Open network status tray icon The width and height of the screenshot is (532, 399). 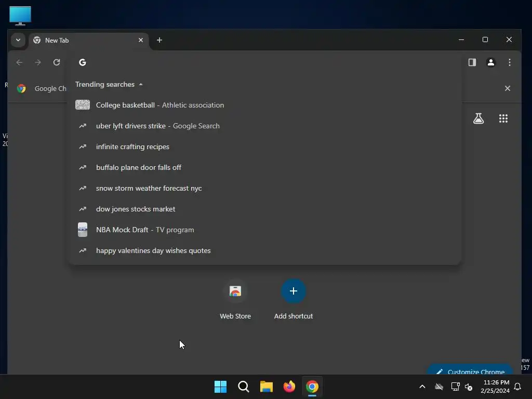point(455,387)
